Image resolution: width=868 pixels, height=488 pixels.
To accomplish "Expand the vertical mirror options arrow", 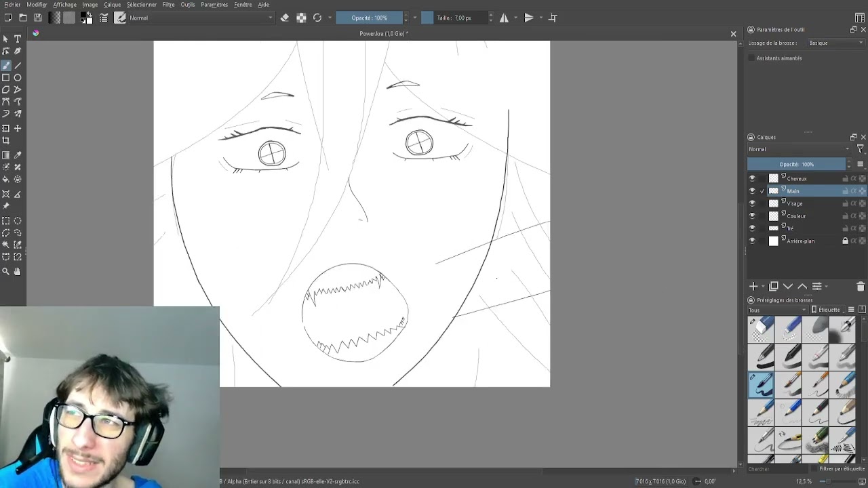I will (540, 18).
